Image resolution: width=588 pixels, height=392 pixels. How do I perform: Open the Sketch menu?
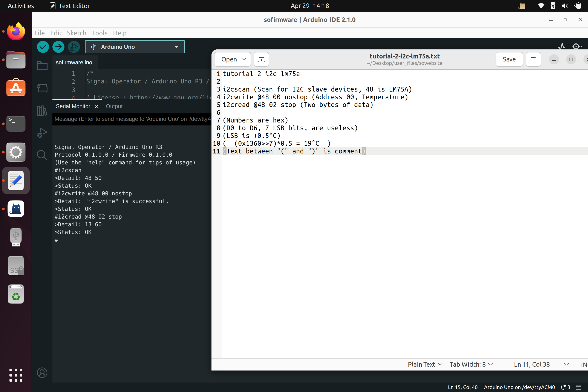coord(76,33)
